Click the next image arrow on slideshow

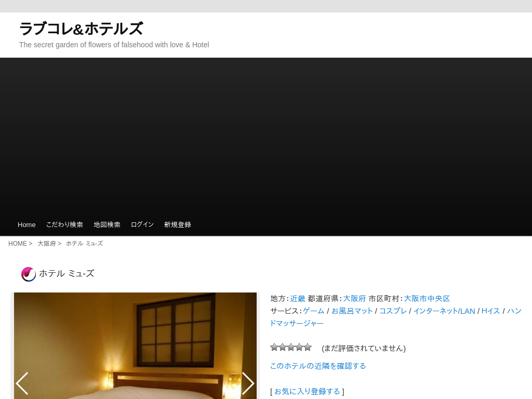click(248, 383)
